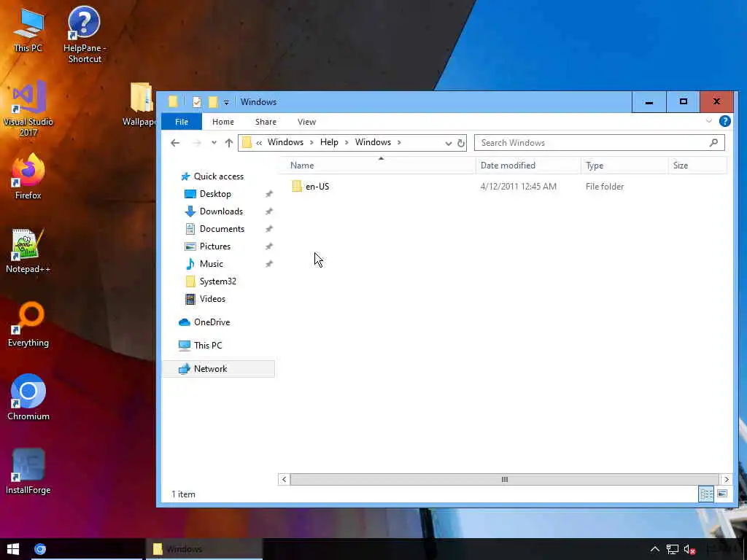Click the File folder type cell
Viewport: 747px width, 560px height.
(605, 187)
